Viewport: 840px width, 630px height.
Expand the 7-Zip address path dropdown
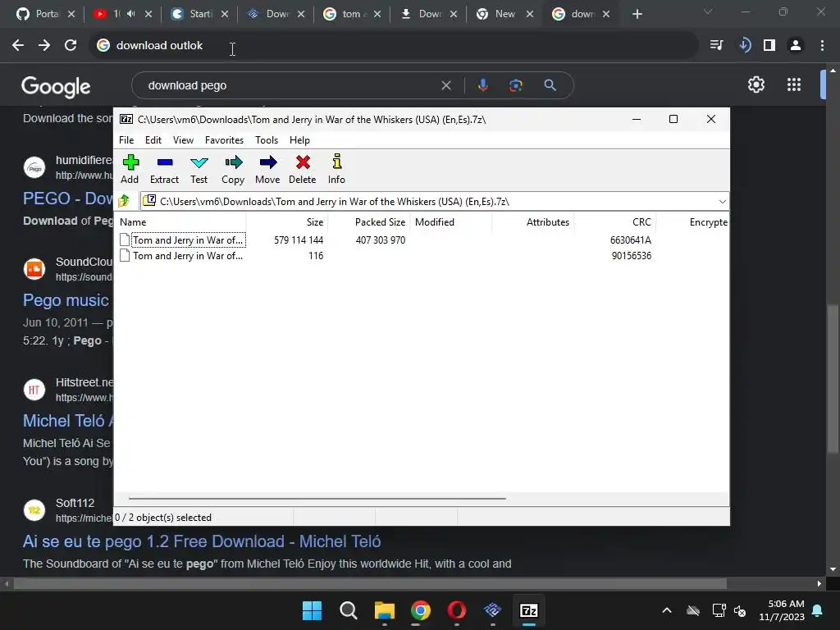point(722,202)
